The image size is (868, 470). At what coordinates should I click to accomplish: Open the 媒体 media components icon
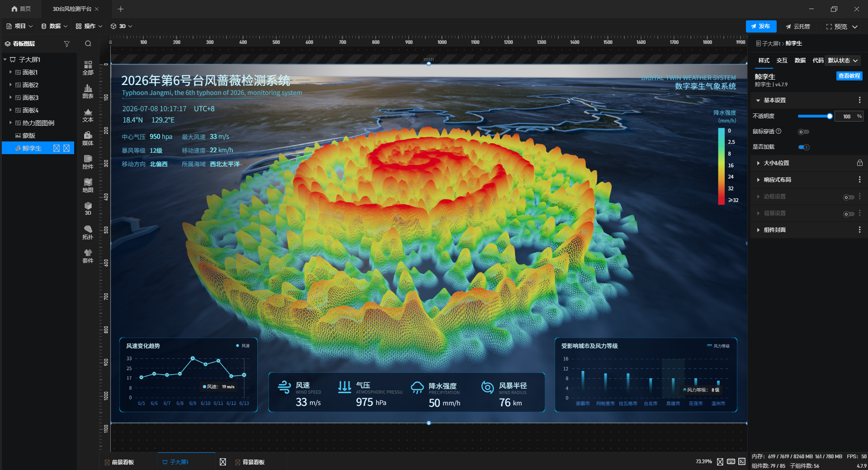tap(88, 138)
